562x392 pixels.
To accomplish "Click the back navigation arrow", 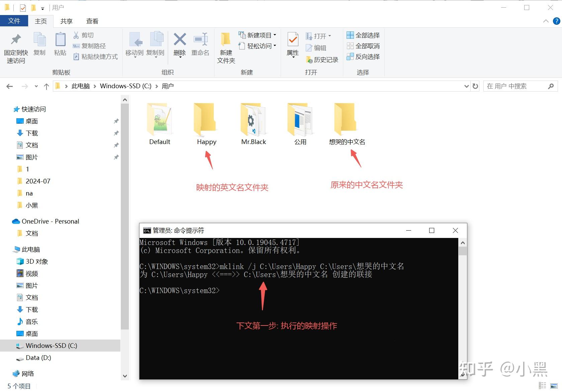I will [9, 86].
